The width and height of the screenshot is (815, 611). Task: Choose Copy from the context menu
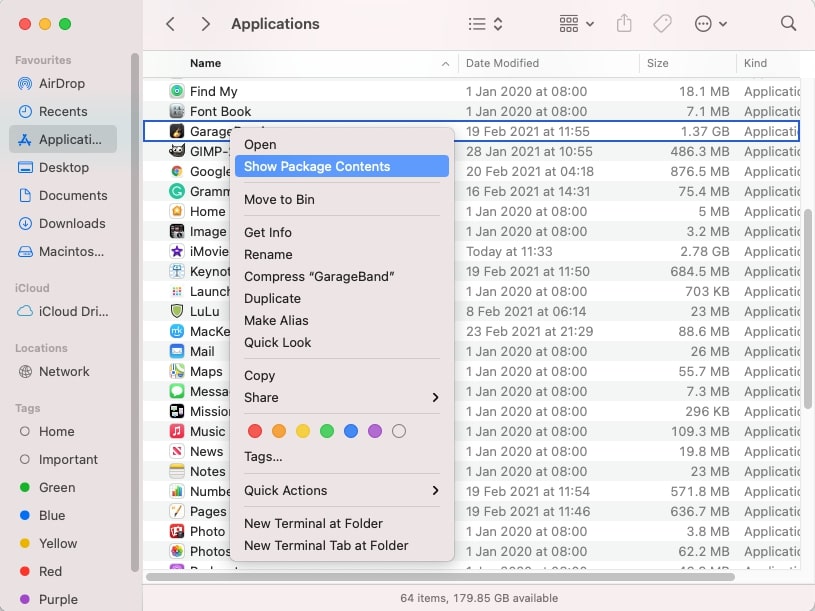click(x=341, y=376)
